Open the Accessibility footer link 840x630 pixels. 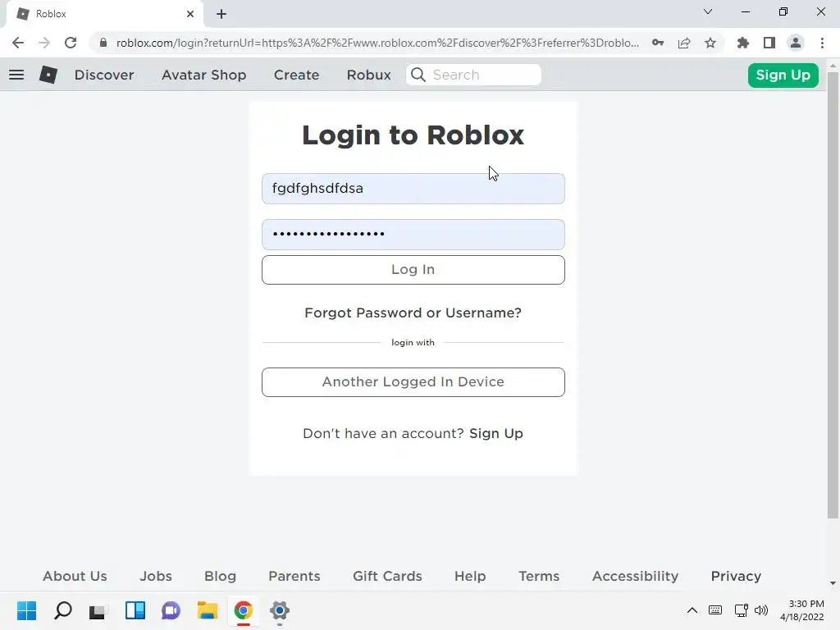[636, 577]
